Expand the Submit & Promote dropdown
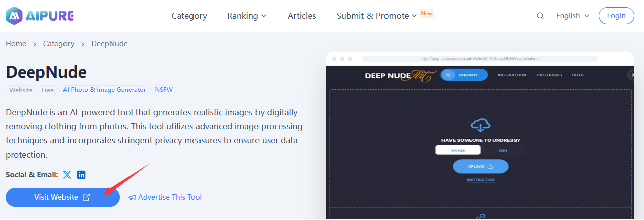644x220 pixels. [x=376, y=16]
